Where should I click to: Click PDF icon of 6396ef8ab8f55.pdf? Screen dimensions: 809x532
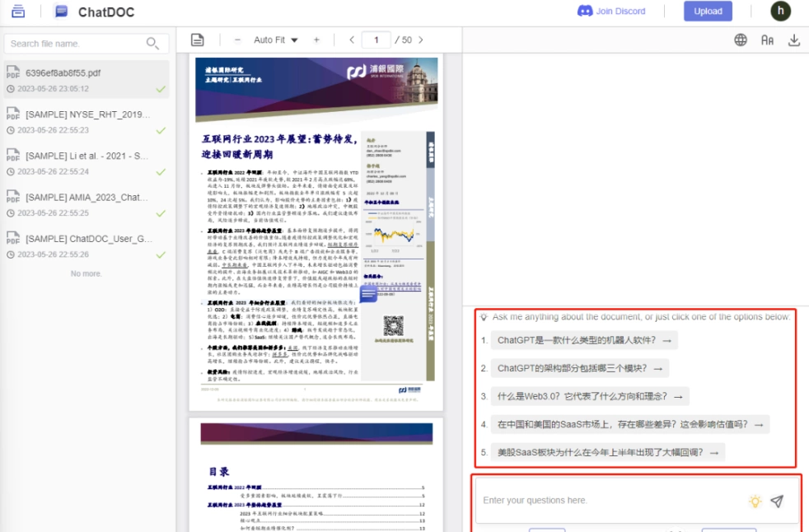pos(13,72)
